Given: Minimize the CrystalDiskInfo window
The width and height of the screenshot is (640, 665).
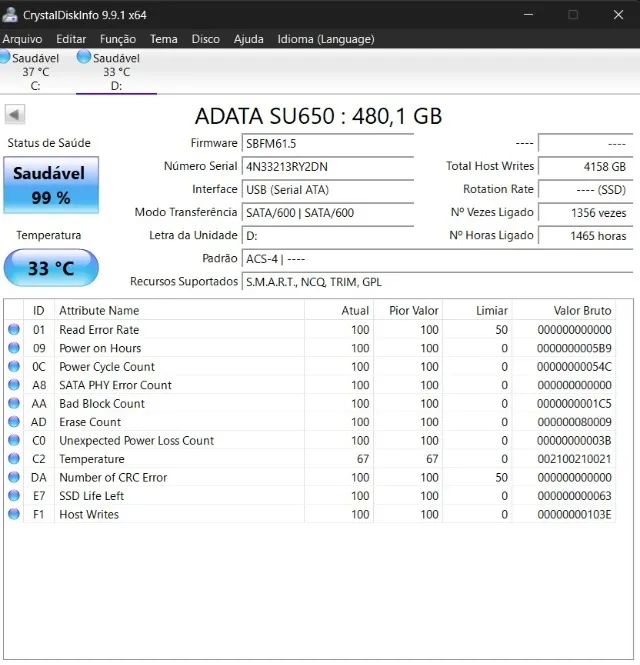Looking at the screenshot, I should (x=528, y=15).
